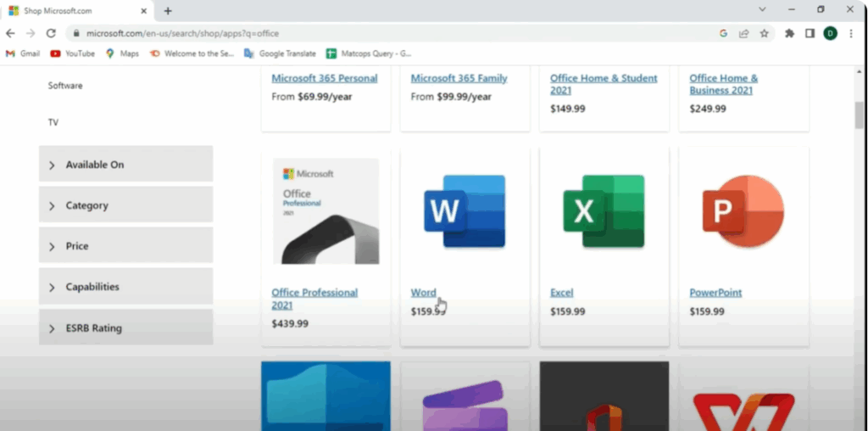868x431 pixels.
Task: Open the Word product link
Action: point(424,293)
